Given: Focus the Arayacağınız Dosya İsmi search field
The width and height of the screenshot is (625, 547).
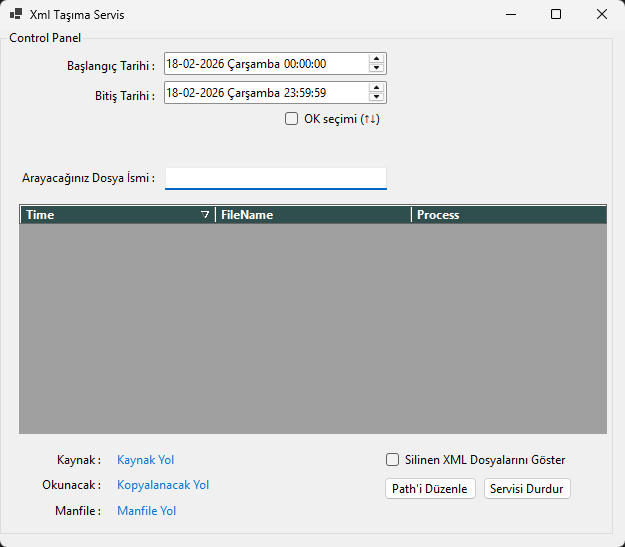Looking at the screenshot, I should click(x=275, y=178).
